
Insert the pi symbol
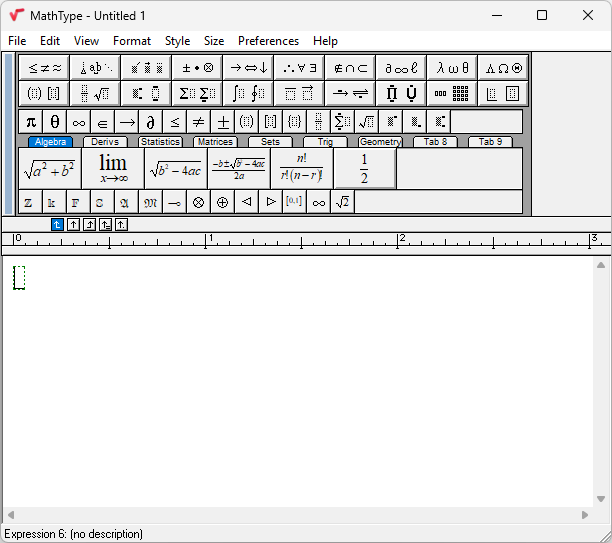(x=31, y=122)
